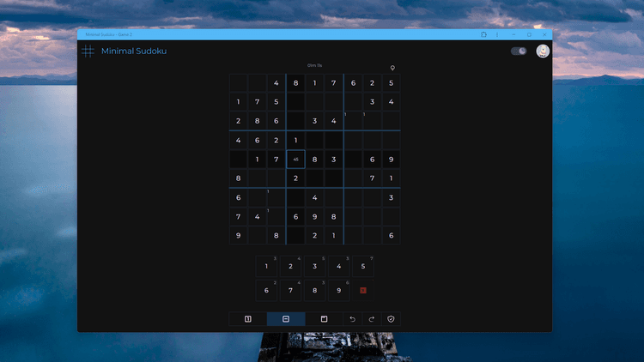Select the highlighted cell with notes 45

coord(295,160)
